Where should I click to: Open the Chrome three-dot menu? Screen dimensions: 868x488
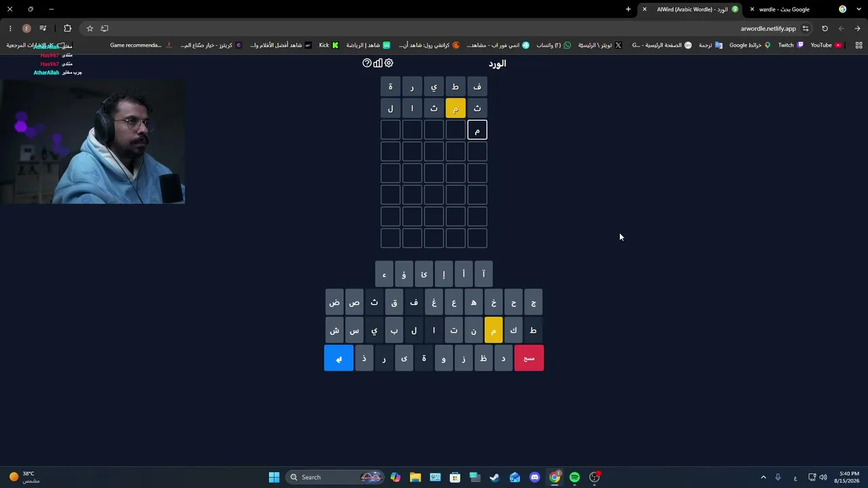point(10,28)
